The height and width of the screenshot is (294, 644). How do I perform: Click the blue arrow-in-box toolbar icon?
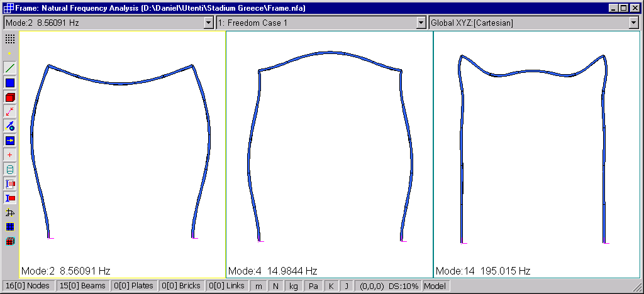click(10, 140)
